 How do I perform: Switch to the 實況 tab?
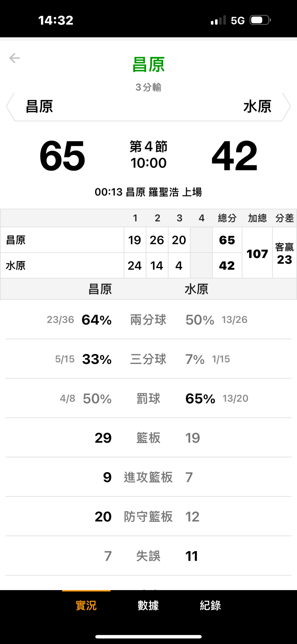click(x=86, y=605)
